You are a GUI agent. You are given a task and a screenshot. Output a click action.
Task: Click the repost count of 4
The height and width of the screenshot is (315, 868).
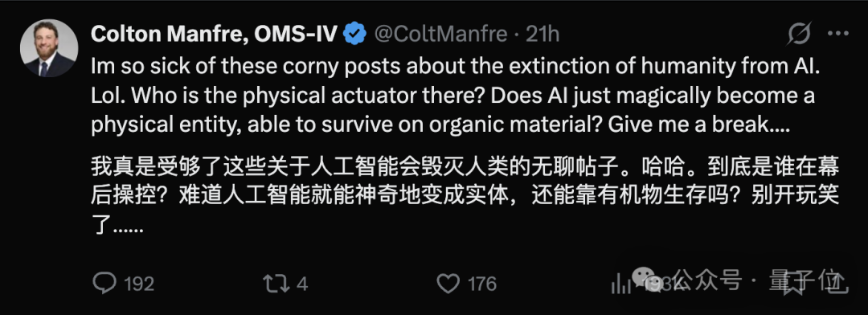[301, 284]
